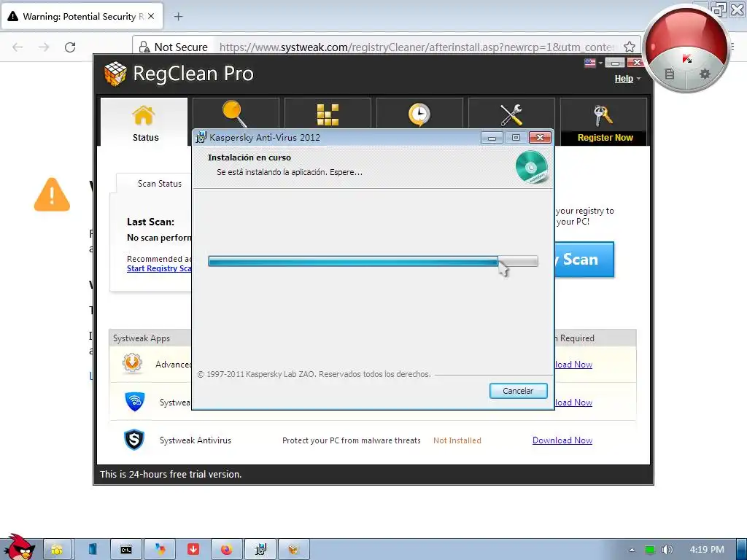The image size is (747, 560).
Task: Select the Scan Status tab
Action: [x=160, y=183]
